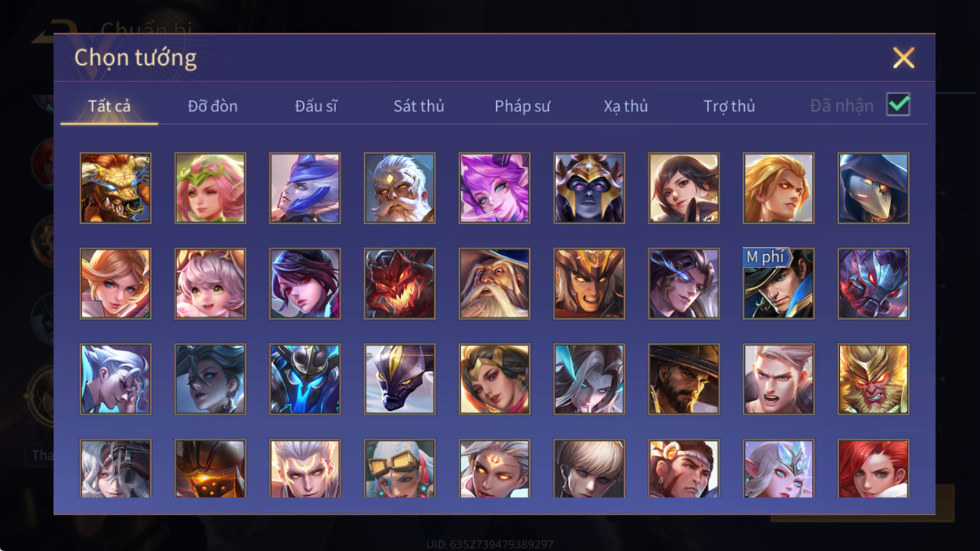Select the pink-haired cat-eared hero
Screen dimensions: 980x551
210,283
